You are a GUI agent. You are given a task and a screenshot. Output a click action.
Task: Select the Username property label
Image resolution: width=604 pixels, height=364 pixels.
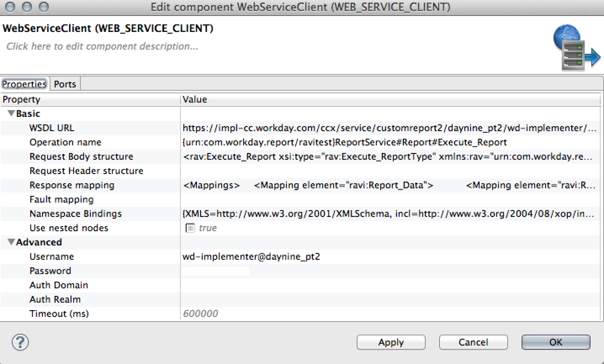click(52, 256)
